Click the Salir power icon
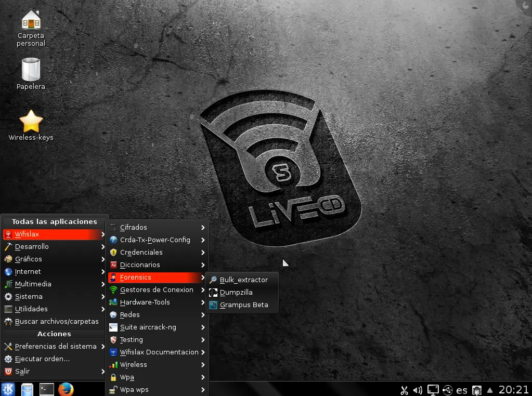 point(8,371)
